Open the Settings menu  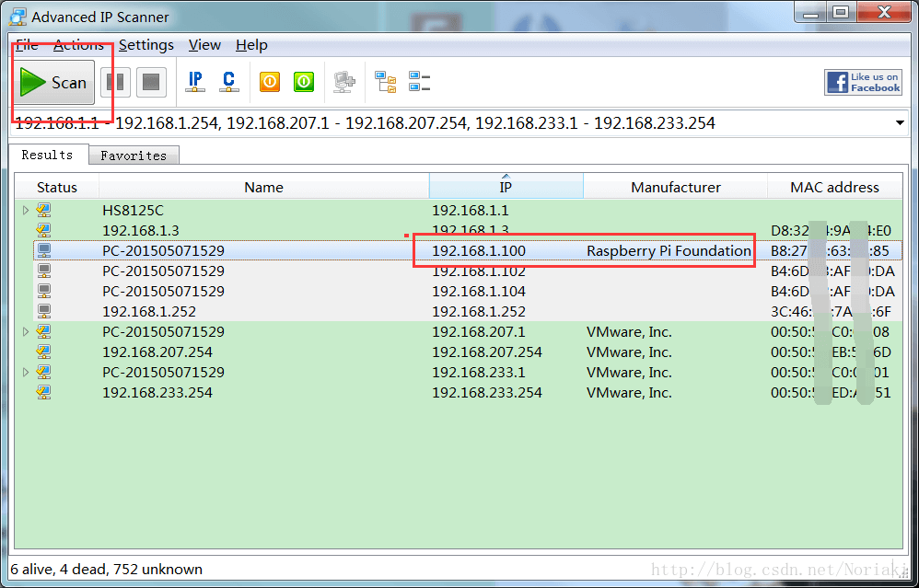tap(145, 45)
